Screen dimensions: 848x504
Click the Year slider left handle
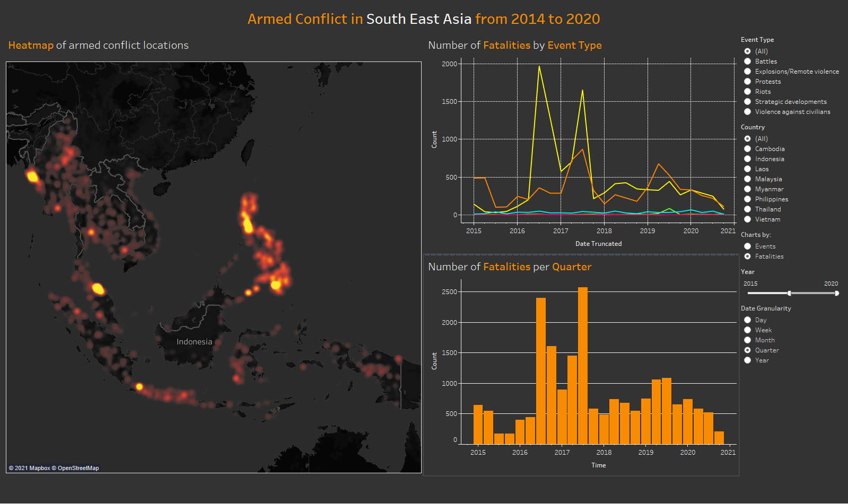[789, 293]
